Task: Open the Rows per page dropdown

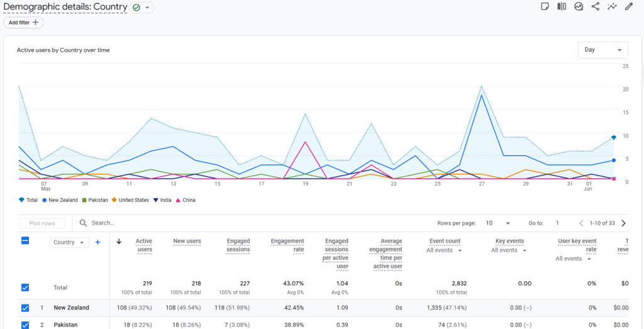Action: tap(497, 223)
